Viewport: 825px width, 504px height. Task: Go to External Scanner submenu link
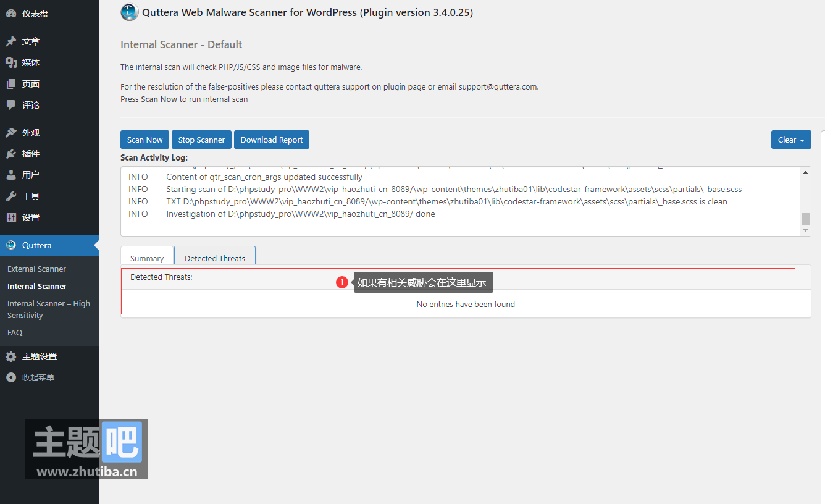36,269
